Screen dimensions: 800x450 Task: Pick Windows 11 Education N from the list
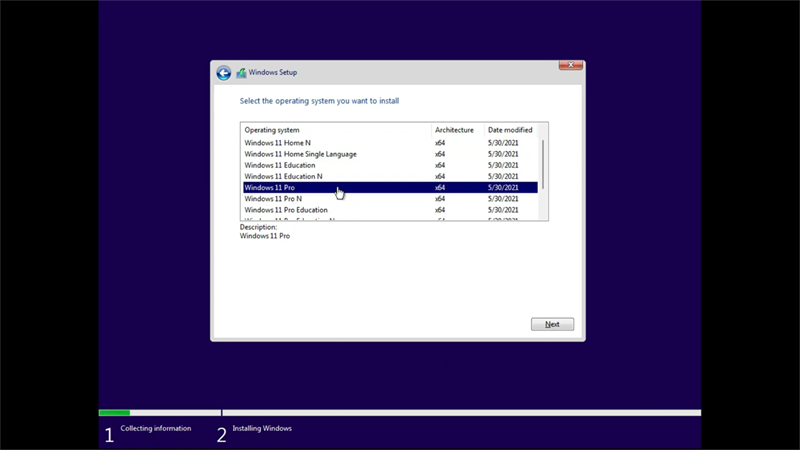tap(283, 176)
